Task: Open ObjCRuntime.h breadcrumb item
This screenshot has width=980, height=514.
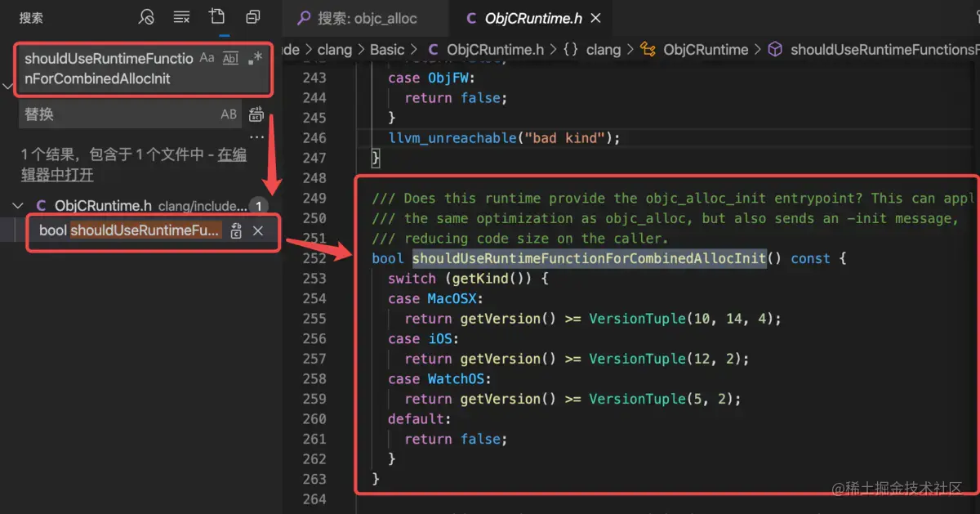Action: 495,50
